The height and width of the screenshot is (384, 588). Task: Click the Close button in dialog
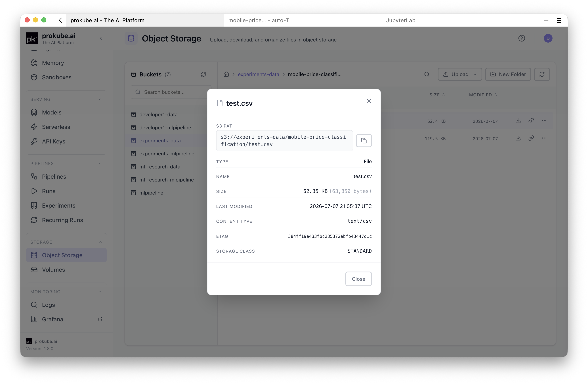tap(358, 279)
